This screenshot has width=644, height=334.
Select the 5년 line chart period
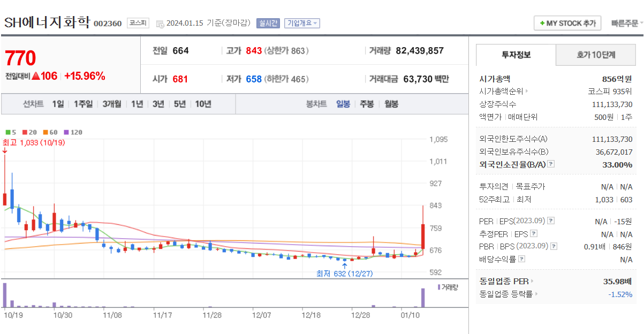[x=179, y=104]
